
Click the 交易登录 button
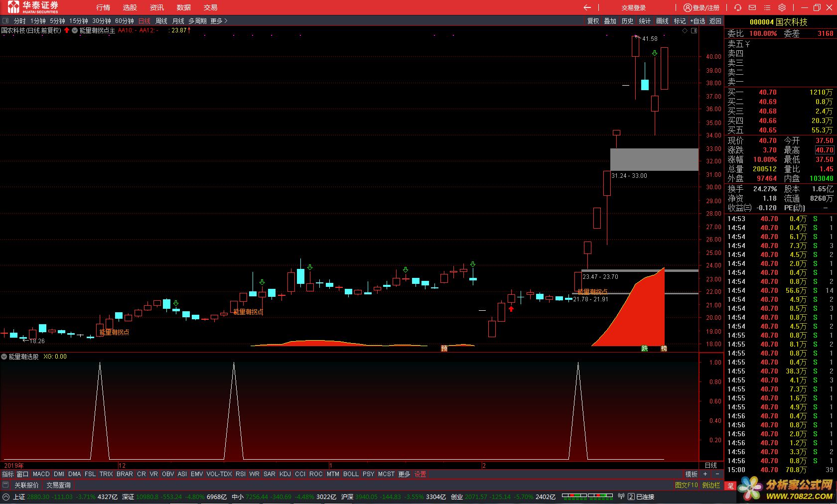click(633, 7)
